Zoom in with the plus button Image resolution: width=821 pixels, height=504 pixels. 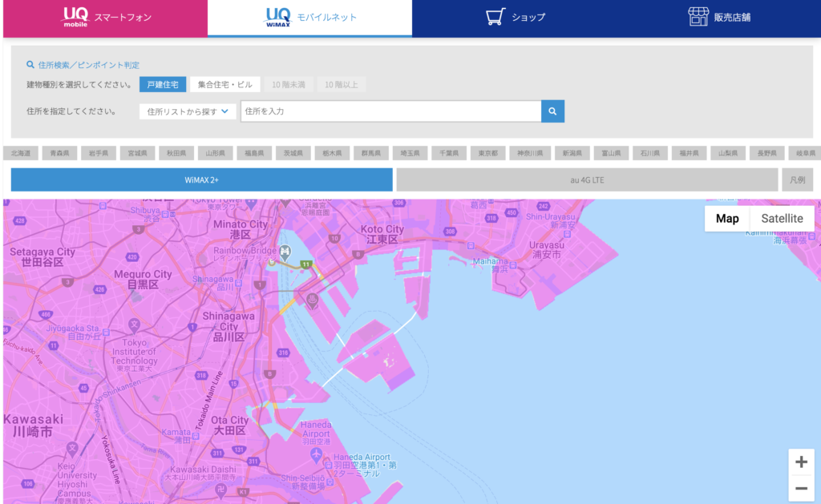tap(801, 462)
